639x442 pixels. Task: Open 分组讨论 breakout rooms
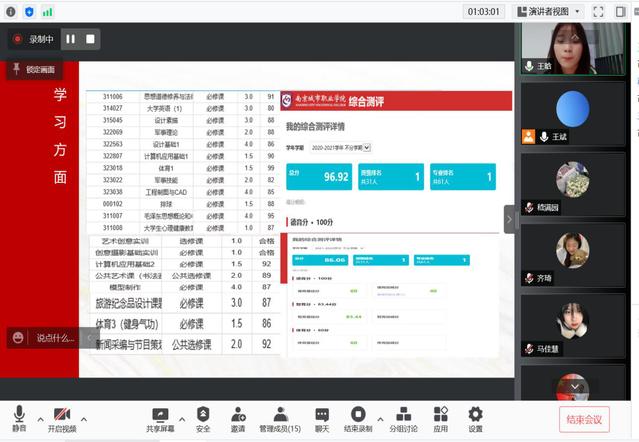[x=403, y=418]
